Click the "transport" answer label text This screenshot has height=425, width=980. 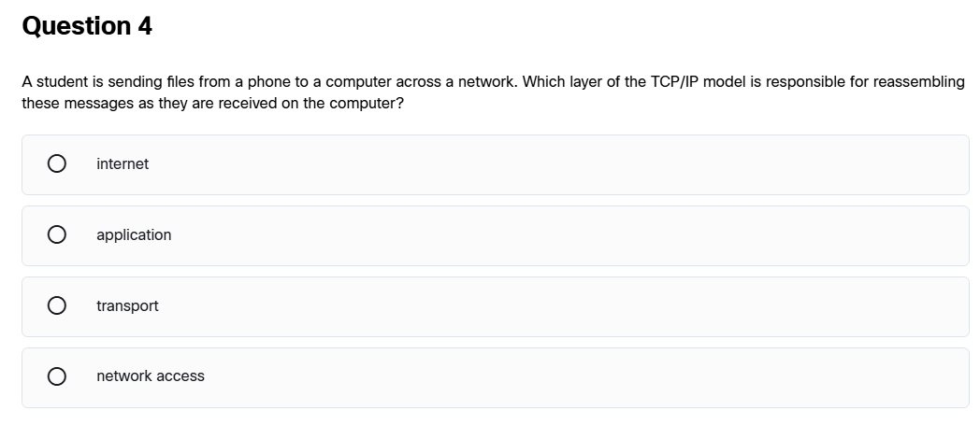127,306
